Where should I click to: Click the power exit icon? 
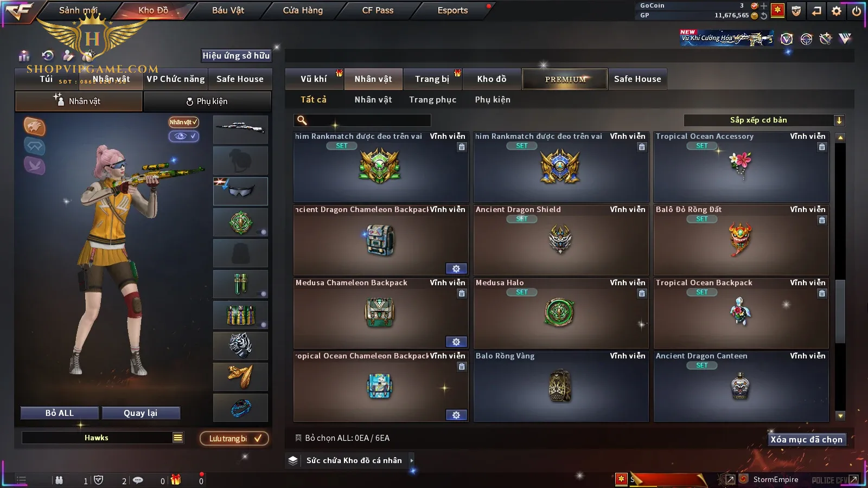[857, 11]
